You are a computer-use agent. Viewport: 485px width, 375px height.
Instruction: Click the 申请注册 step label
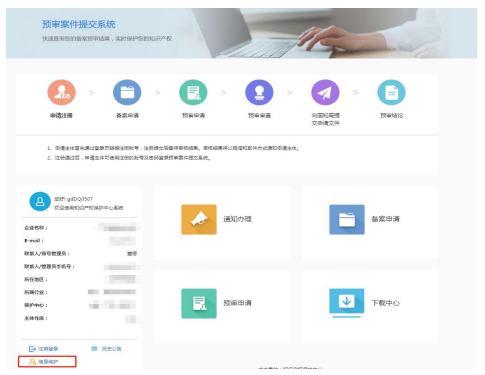click(x=61, y=115)
